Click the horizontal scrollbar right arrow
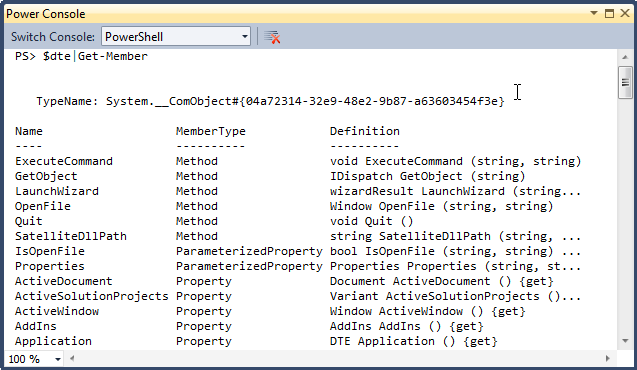Image resolution: width=637 pixels, height=370 pixels. click(x=608, y=359)
